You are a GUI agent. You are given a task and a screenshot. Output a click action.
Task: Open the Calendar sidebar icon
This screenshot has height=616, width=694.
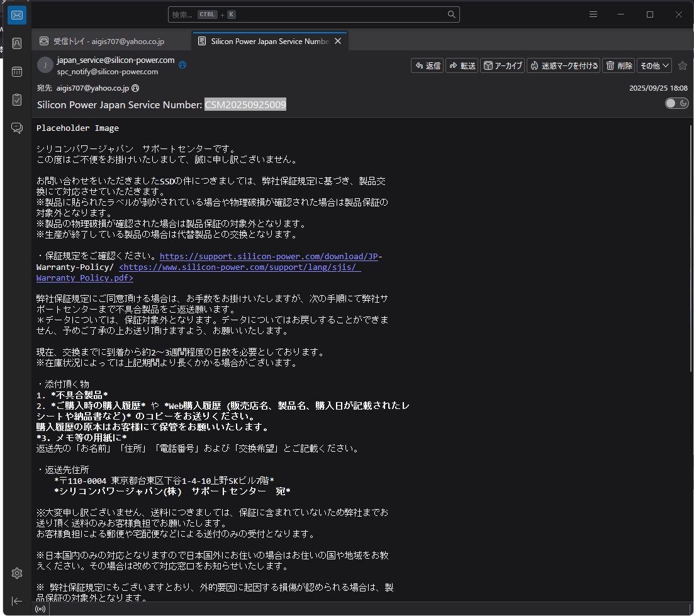pyautogui.click(x=17, y=72)
